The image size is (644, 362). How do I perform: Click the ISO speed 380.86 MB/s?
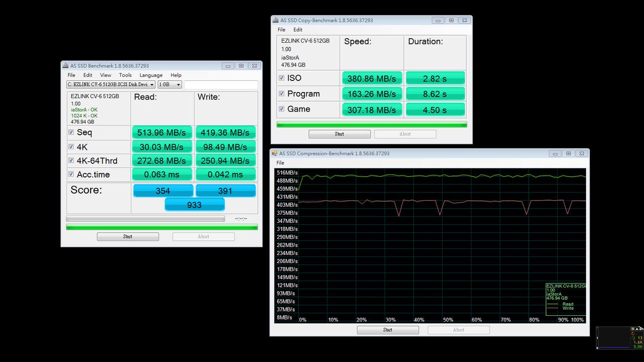[372, 78]
